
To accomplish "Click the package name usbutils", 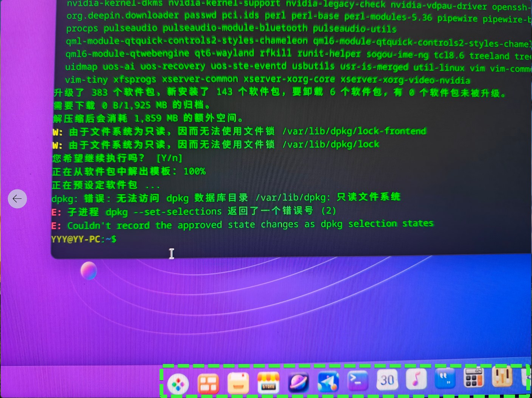I will point(313,66).
